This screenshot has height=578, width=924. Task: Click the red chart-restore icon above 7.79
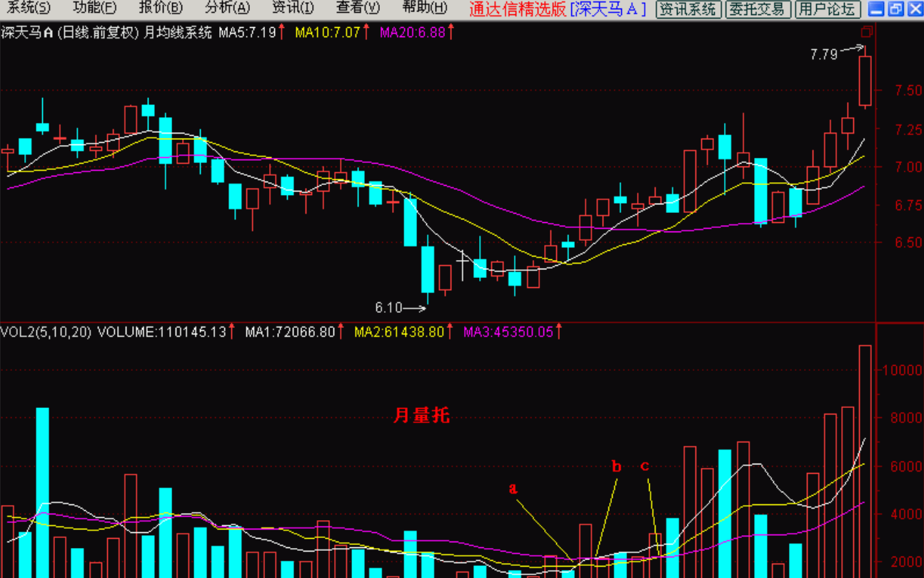[867, 32]
